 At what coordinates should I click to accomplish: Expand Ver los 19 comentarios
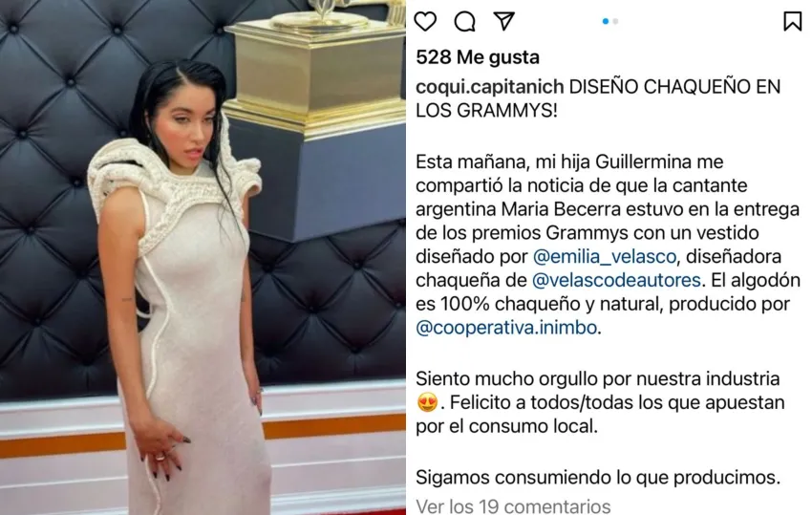point(513,505)
